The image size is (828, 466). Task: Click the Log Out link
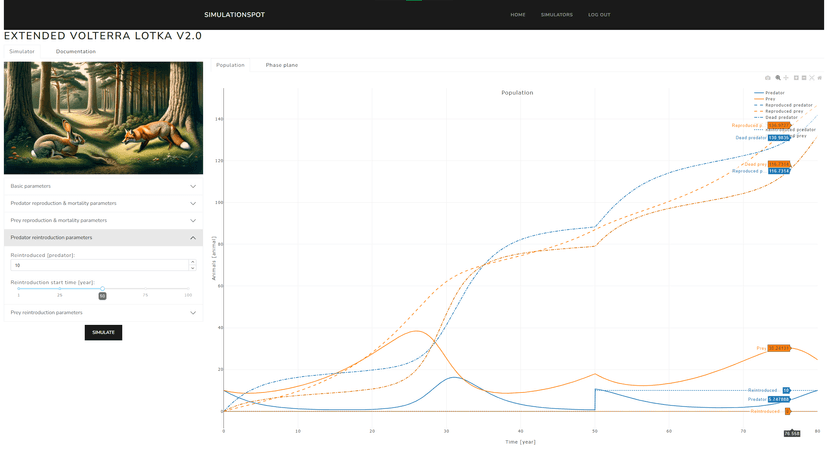click(x=599, y=15)
